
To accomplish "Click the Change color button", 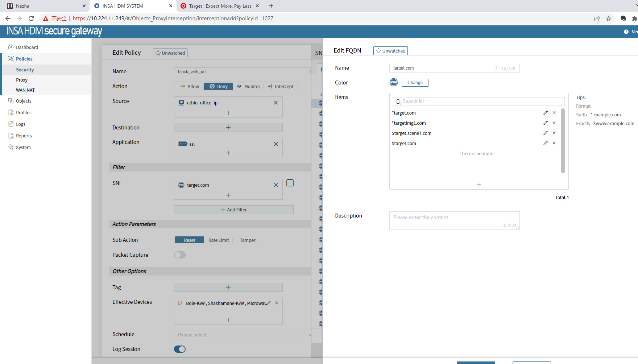I will pyautogui.click(x=415, y=83).
